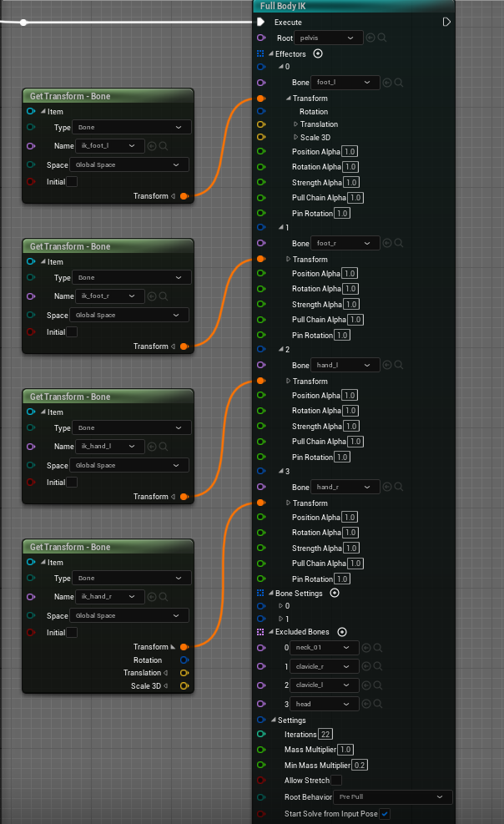Open the Root Behavior dropdown set to Pre Pull
Image resolution: width=504 pixels, height=824 pixels.
[x=392, y=796]
